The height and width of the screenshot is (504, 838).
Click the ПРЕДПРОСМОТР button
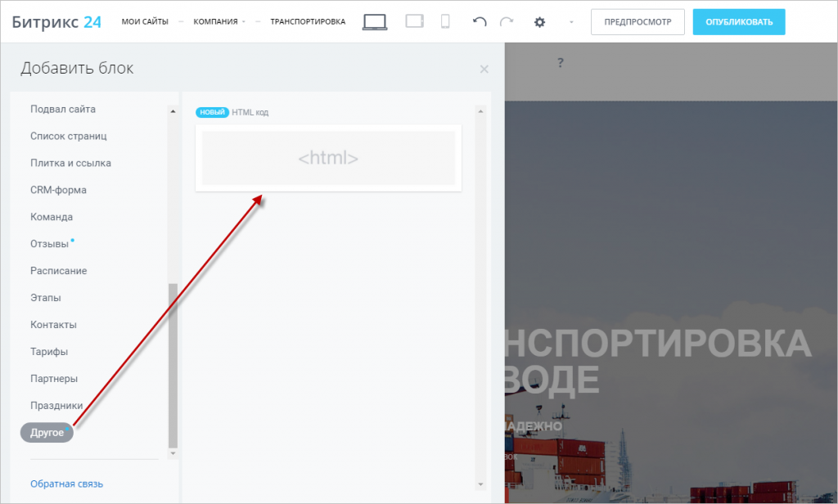(638, 22)
